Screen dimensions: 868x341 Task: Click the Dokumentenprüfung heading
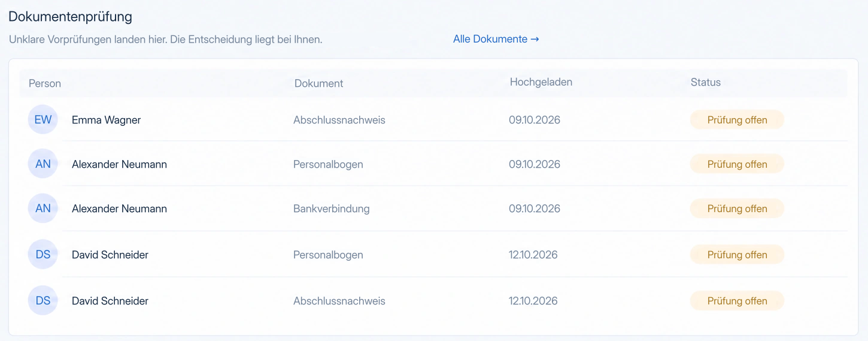(70, 17)
